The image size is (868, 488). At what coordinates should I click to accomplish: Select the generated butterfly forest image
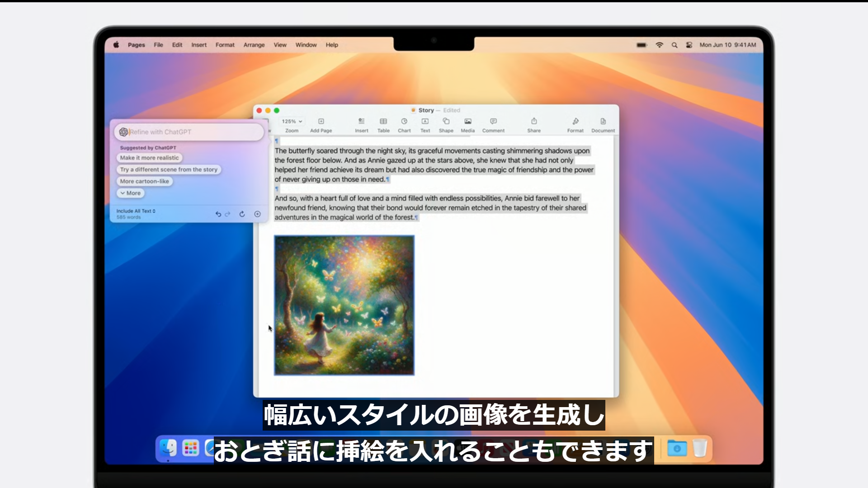point(344,305)
